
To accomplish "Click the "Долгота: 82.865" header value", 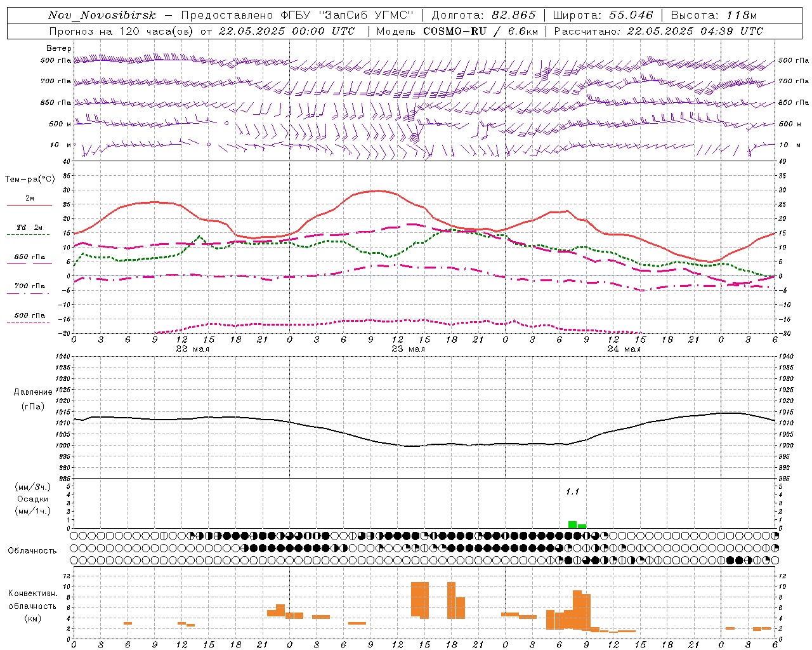I will click(484, 15).
